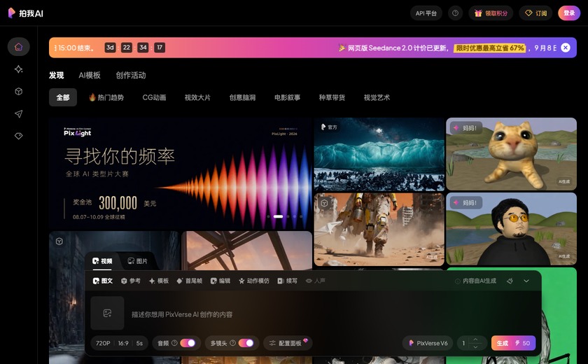The image size is (588, 364).
Task: Go to Home via sidebar house icon
Action: tap(18, 47)
